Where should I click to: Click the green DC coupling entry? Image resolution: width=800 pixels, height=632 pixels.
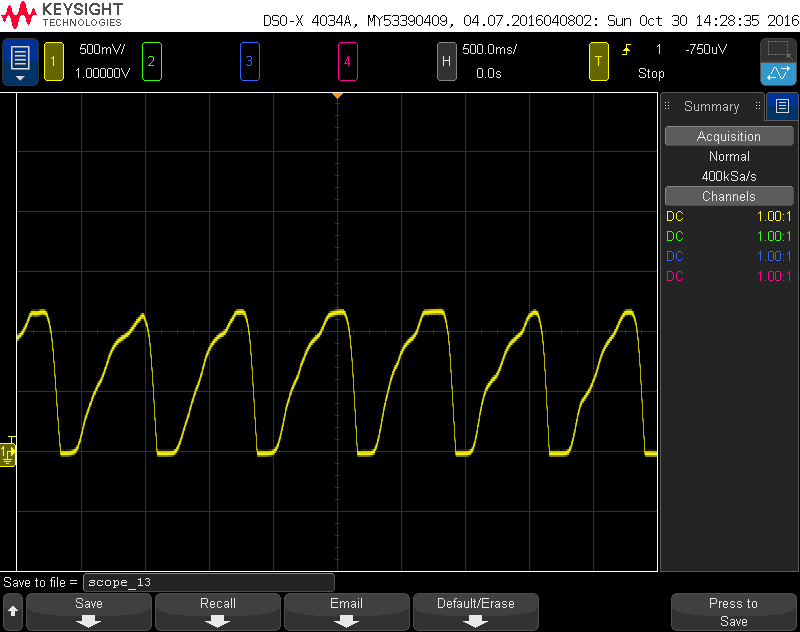tap(674, 236)
